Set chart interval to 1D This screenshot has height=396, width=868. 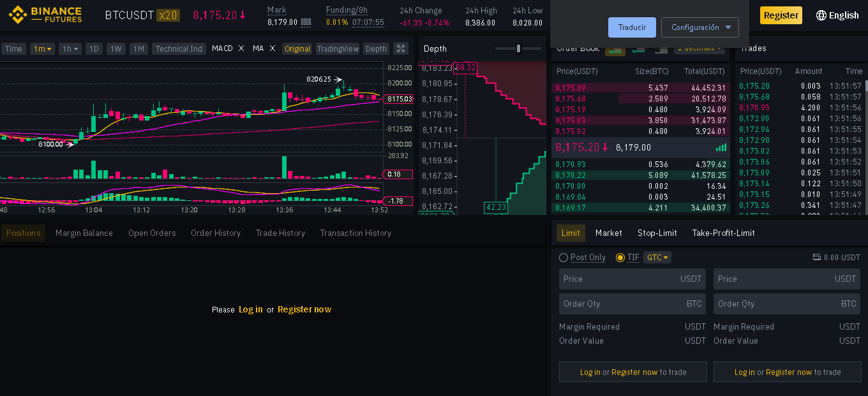(x=94, y=48)
